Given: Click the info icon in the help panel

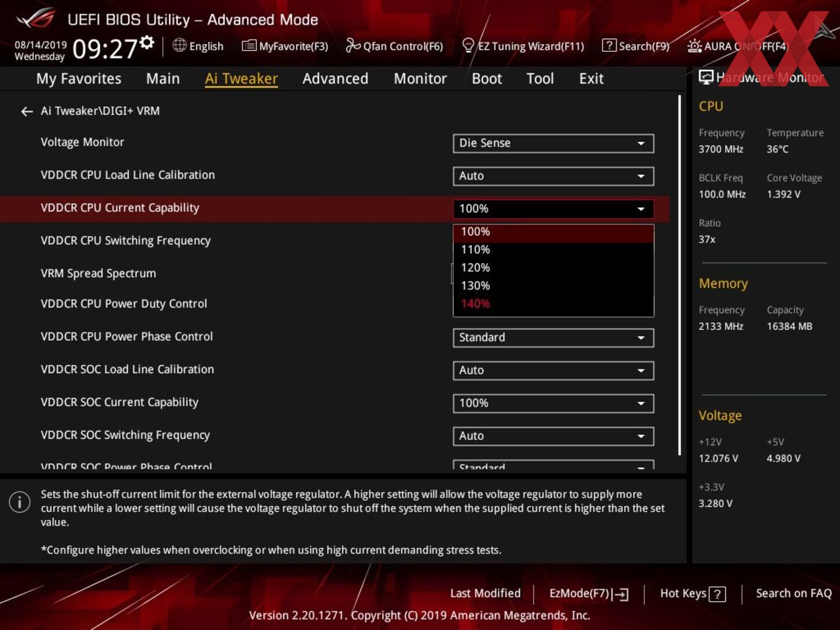Looking at the screenshot, I should click(x=20, y=502).
